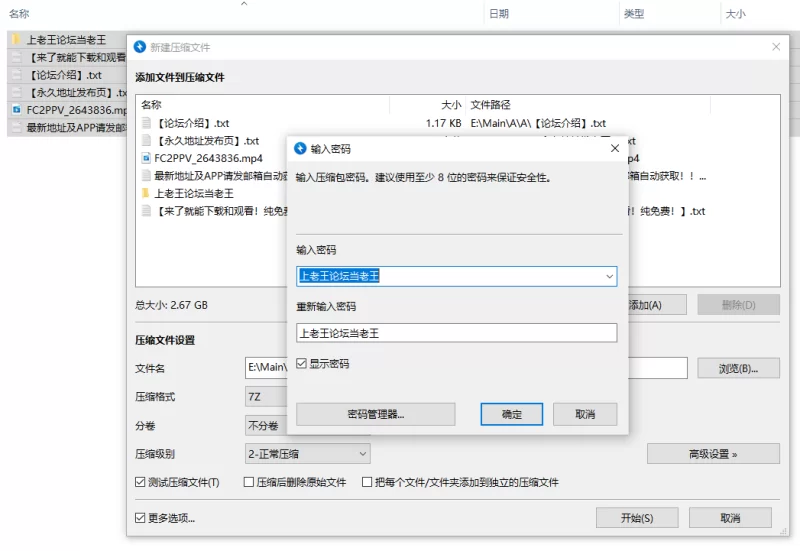
Task: Click the 确定 button in password dialog
Action: [511, 414]
